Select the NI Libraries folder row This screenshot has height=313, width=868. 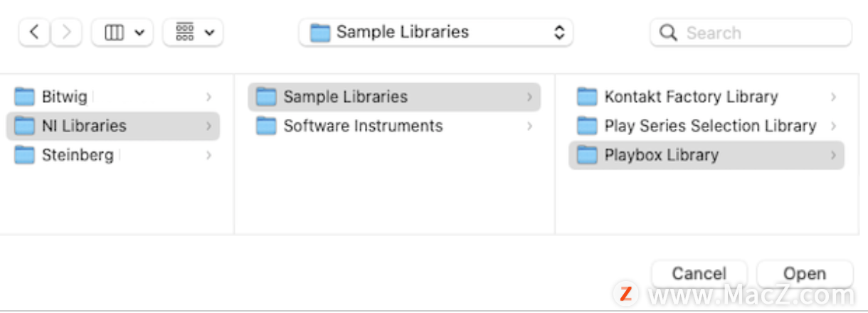(113, 126)
